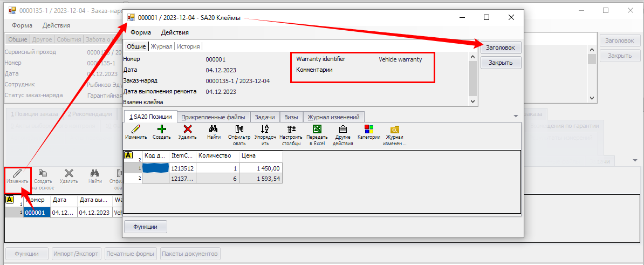Screen dimensions: 644x265
Task: Click the Заголовок button in claim window
Action: 501,47
